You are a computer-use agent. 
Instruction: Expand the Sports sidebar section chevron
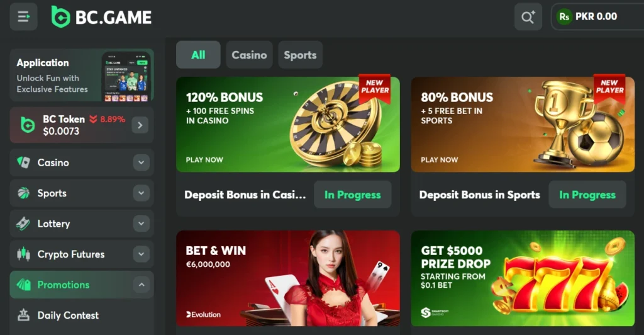pyautogui.click(x=142, y=193)
